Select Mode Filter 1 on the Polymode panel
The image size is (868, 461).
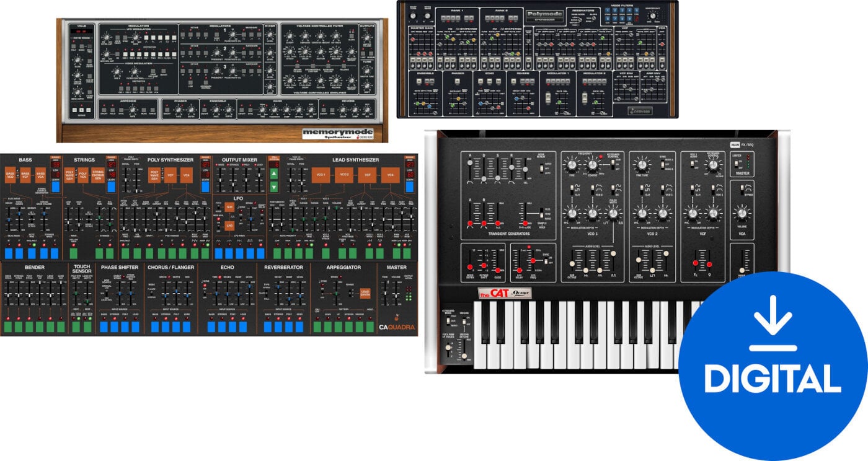pos(608,11)
